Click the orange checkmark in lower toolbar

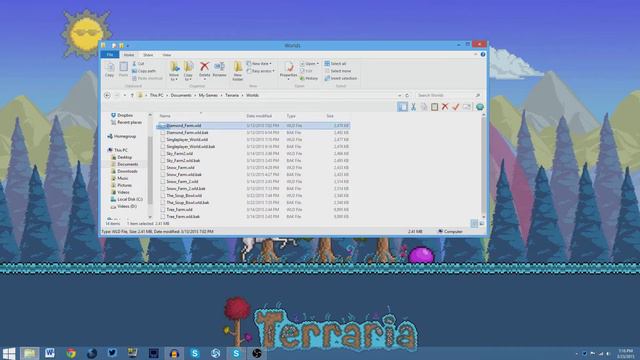tap(456, 107)
